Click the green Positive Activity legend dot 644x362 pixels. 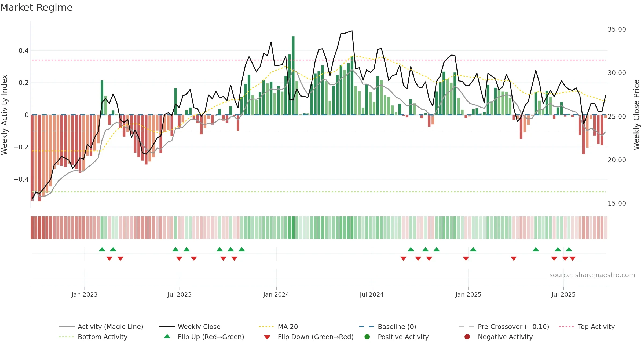click(x=367, y=337)
